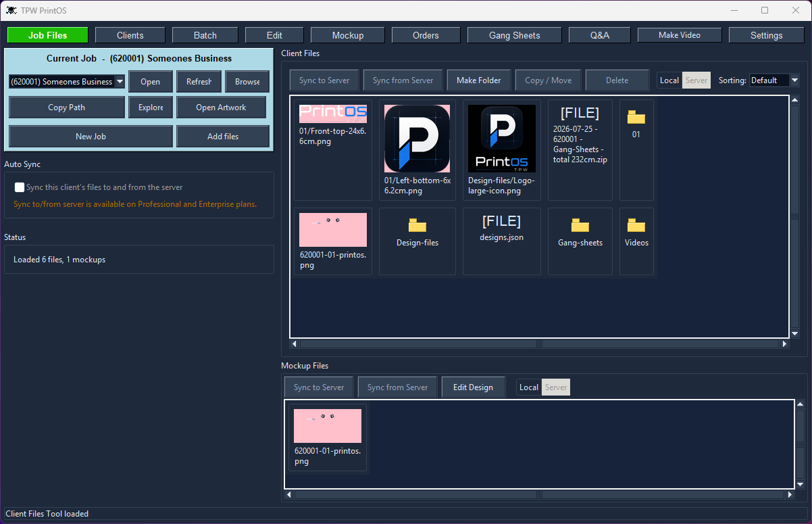Click the TPW PrintOS title bar icon
This screenshot has width=812, height=524.
[x=11, y=10]
